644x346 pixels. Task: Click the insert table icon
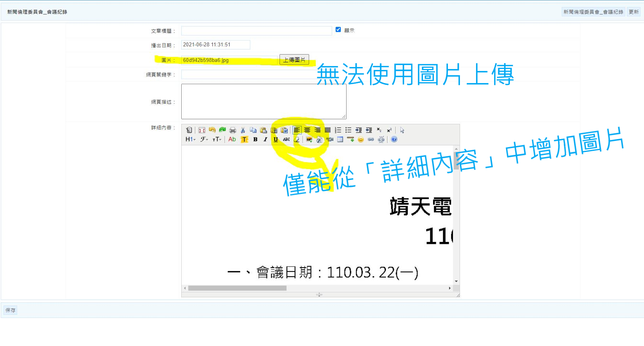(340, 139)
